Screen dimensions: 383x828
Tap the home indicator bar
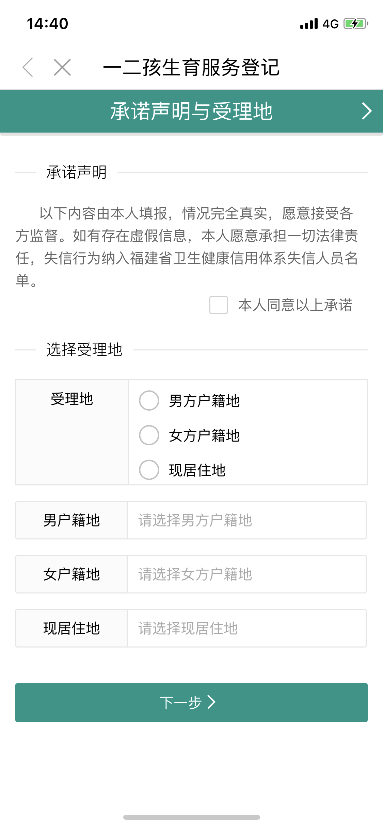(x=191, y=817)
